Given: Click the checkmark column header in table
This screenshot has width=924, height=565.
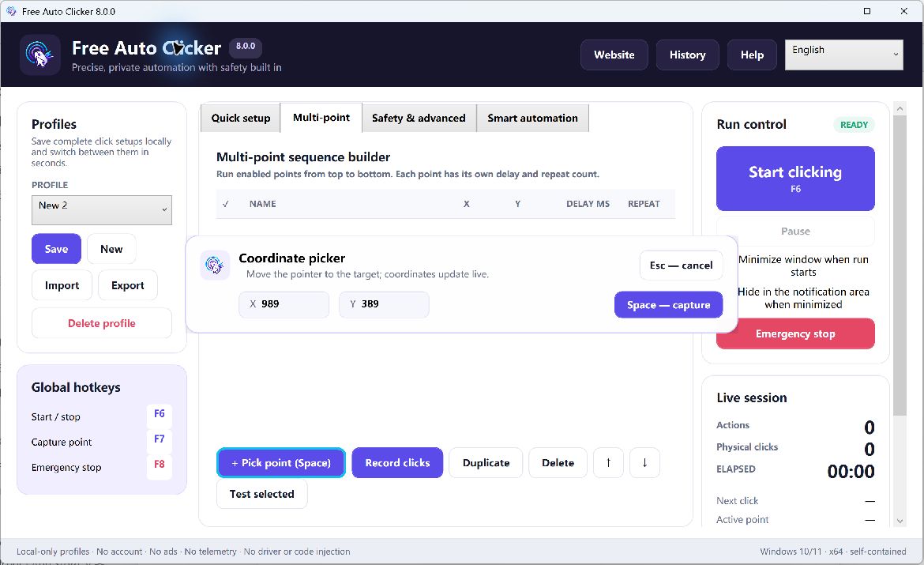Looking at the screenshot, I should (x=226, y=204).
